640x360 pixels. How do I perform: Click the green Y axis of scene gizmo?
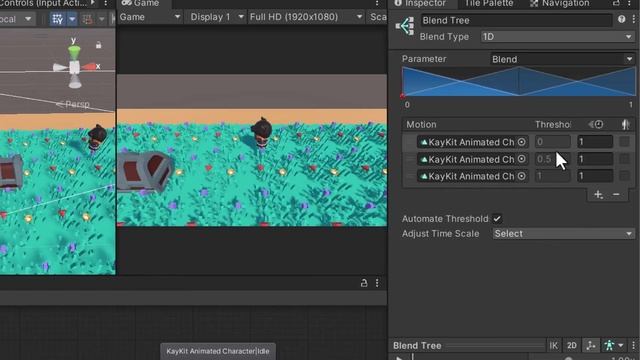(x=74, y=52)
